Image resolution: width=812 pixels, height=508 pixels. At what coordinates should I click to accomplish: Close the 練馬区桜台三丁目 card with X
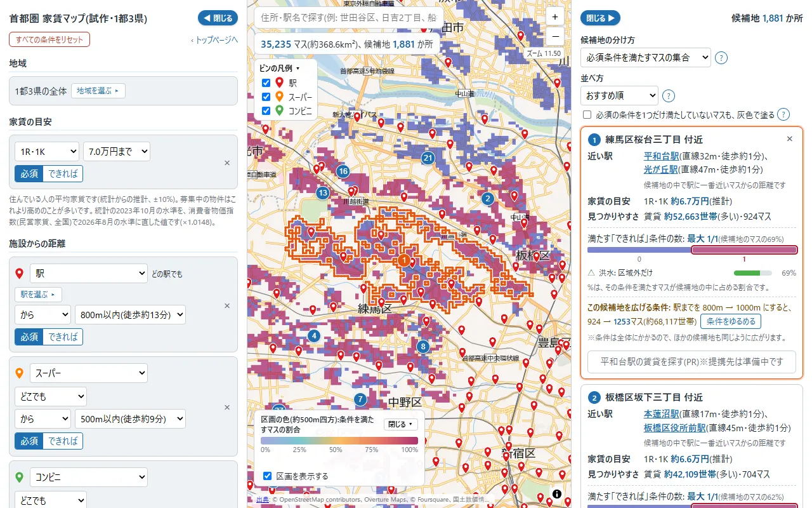(x=790, y=138)
